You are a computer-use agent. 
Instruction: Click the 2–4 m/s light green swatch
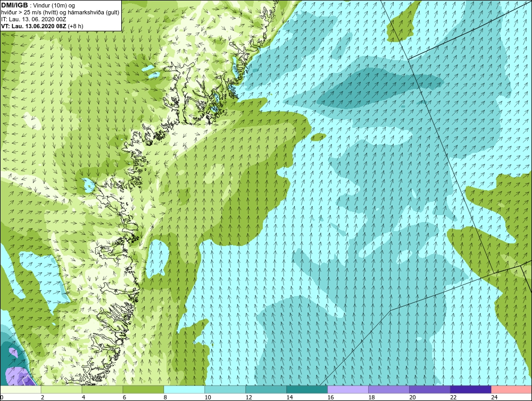point(61,389)
